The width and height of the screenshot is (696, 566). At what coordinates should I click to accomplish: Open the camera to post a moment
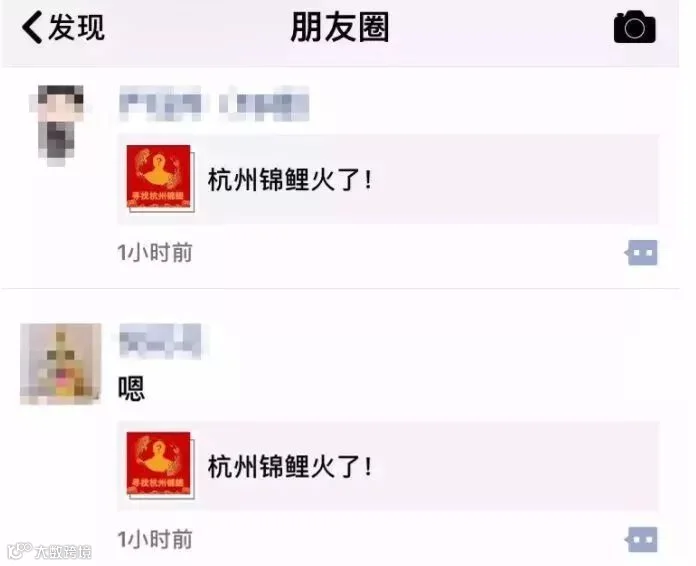(x=635, y=27)
